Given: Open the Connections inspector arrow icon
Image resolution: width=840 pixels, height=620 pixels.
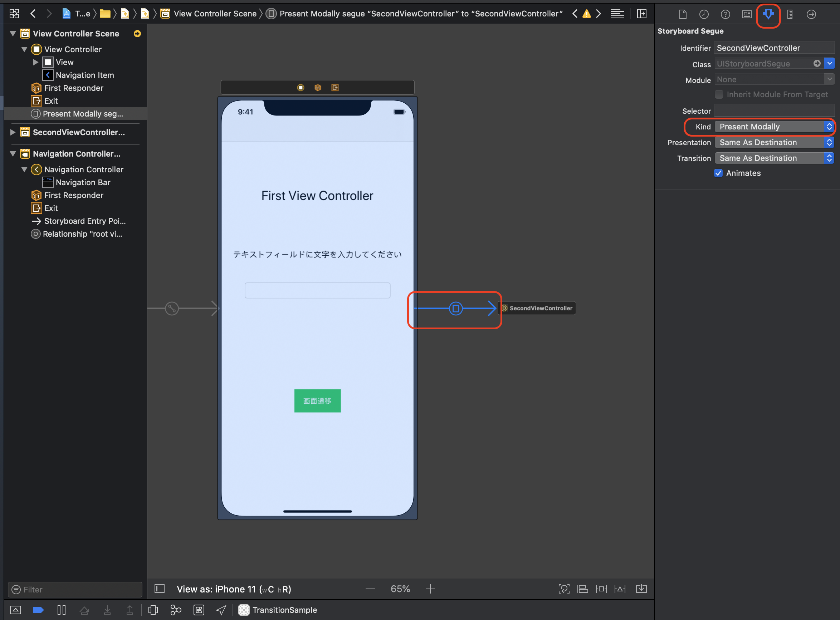Looking at the screenshot, I should click(811, 14).
